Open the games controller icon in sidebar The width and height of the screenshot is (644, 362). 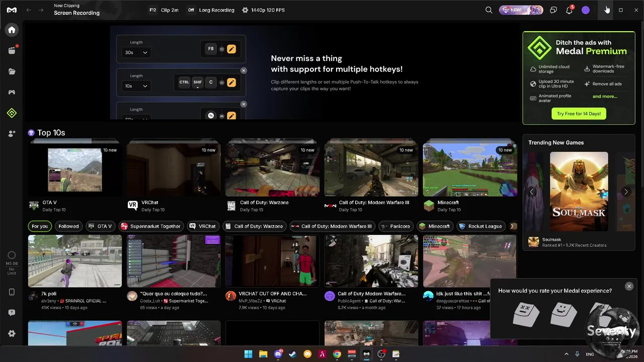coord(12,92)
